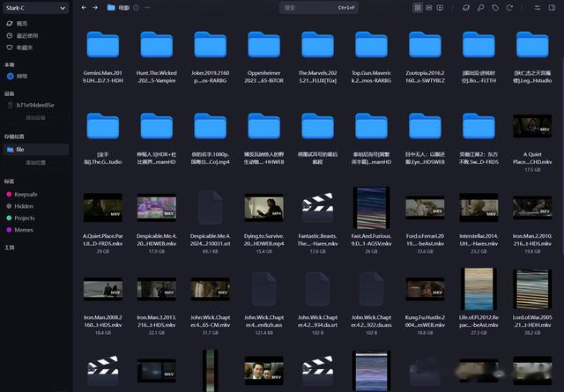Select Kung.Fu.Hustle.2004 mkv thumbnail
The height and width of the screenshot is (392, 564).
click(425, 289)
